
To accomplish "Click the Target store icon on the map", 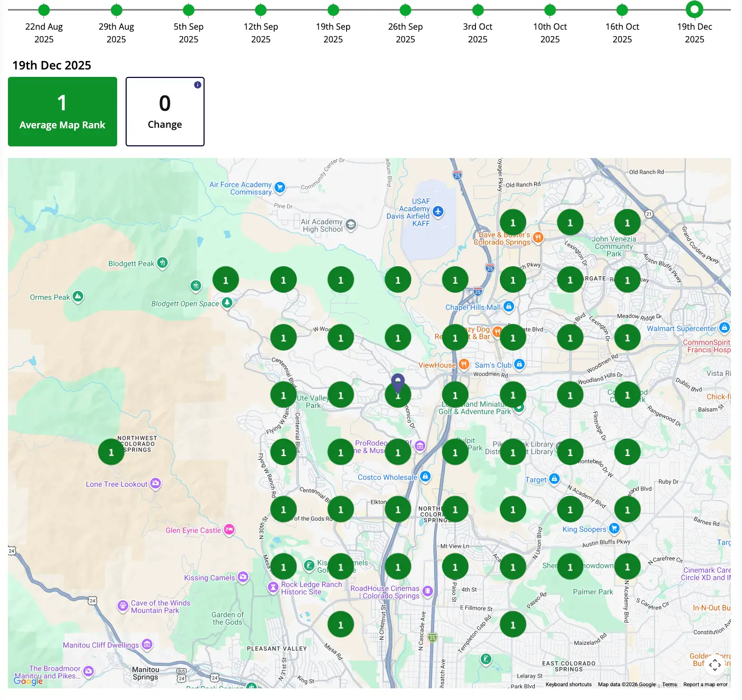I will 553,479.
